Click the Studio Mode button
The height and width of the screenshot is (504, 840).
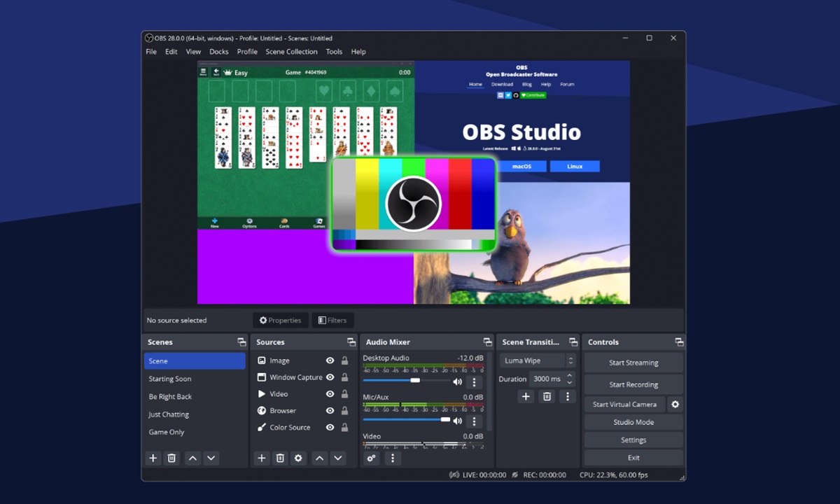pos(633,422)
